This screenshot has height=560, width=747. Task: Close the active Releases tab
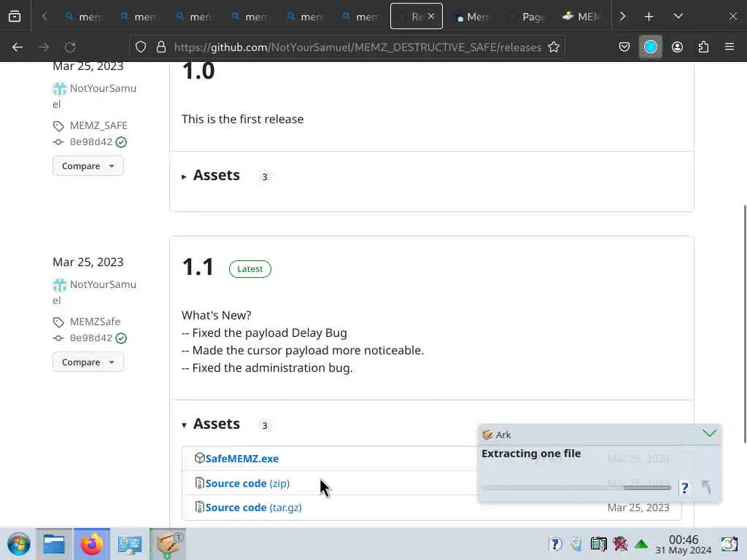click(x=430, y=16)
